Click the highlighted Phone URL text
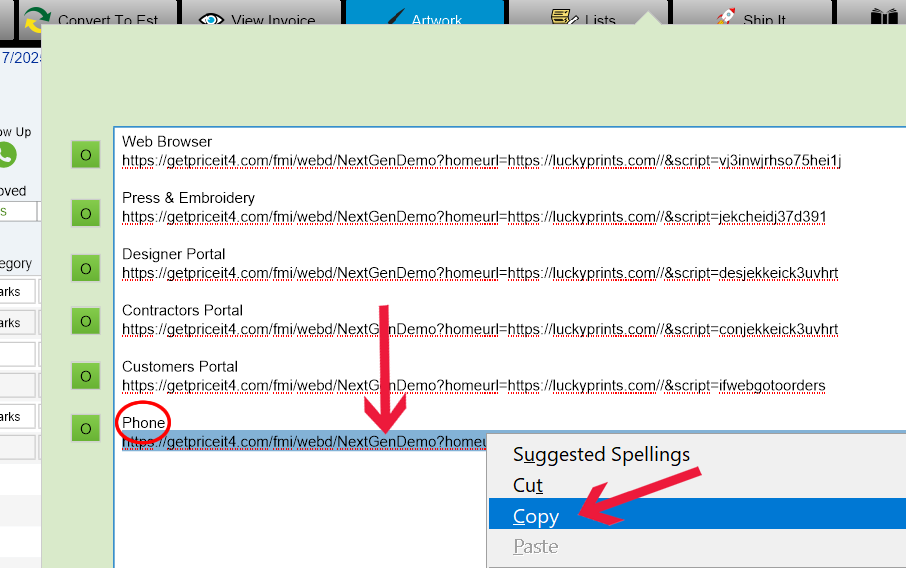The height and width of the screenshot is (568, 906). click(305, 441)
